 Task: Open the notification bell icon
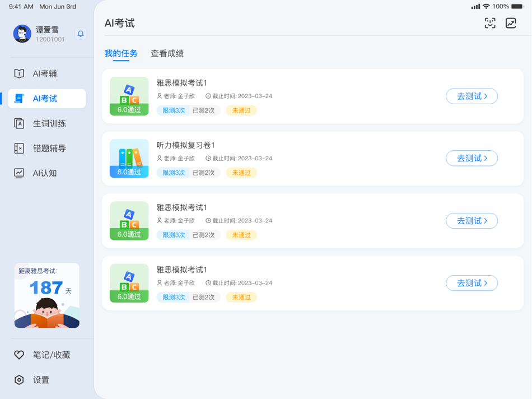tap(81, 34)
